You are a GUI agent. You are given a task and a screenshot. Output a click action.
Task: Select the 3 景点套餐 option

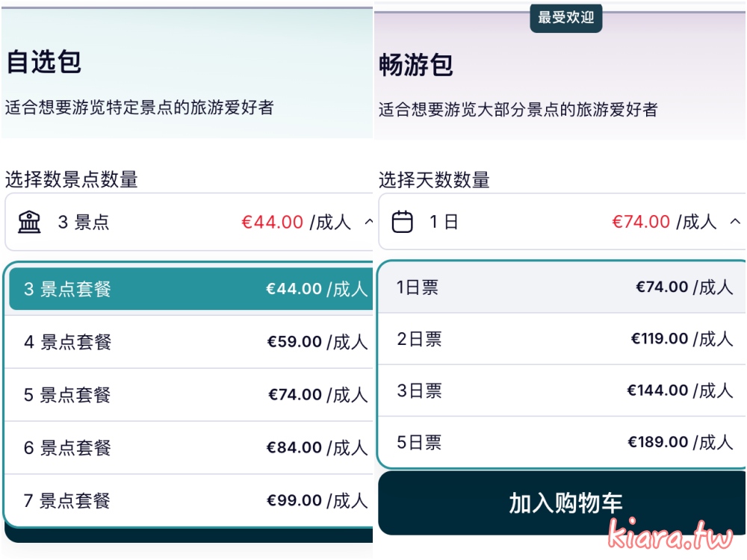tap(191, 288)
